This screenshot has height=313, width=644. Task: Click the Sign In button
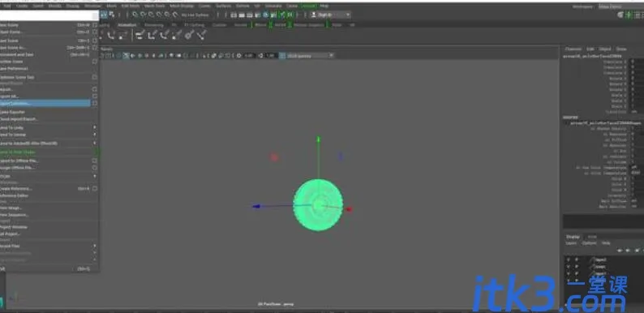[330, 15]
